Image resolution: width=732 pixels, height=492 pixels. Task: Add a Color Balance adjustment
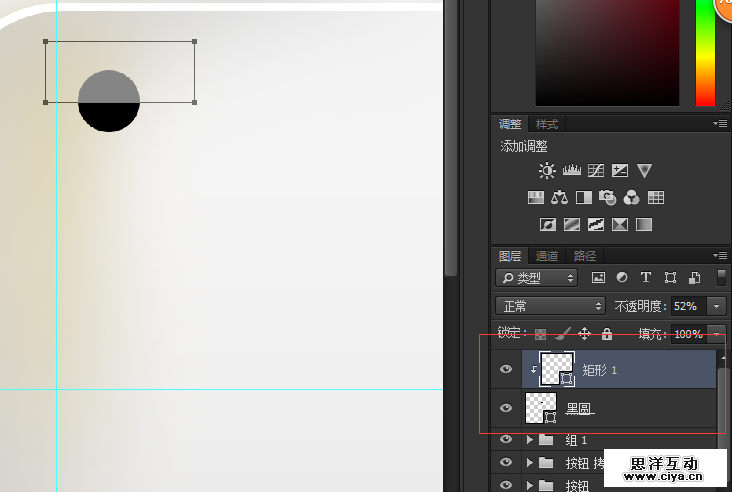coord(560,198)
